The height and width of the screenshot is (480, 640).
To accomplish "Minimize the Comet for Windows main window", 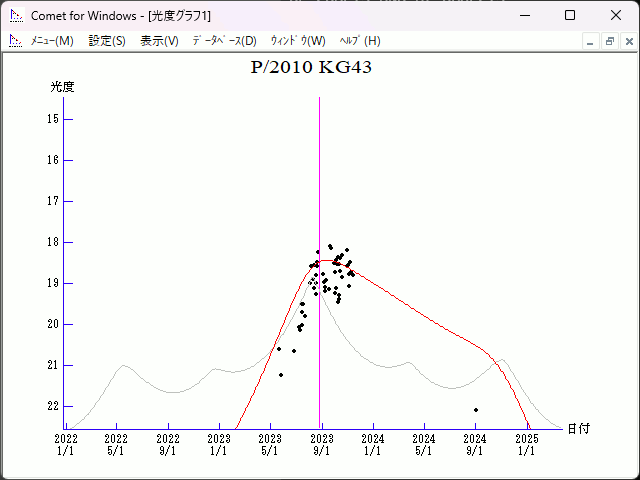I will (524, 15).
